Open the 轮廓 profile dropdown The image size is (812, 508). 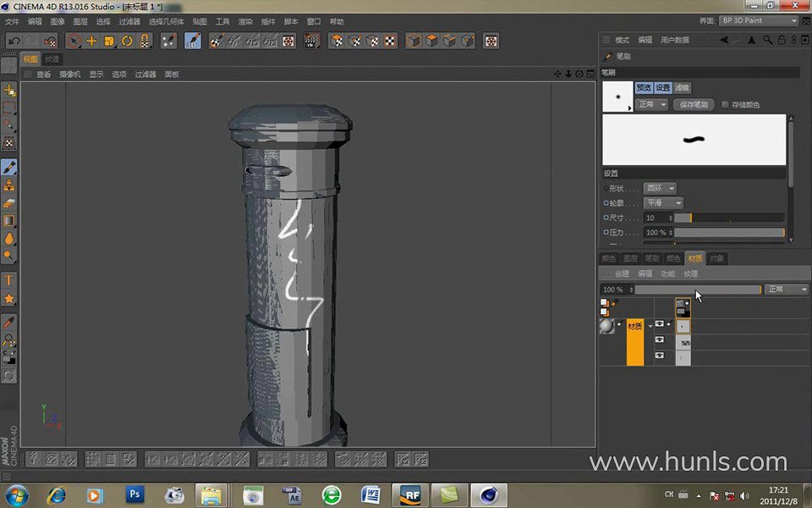point(663,203)
